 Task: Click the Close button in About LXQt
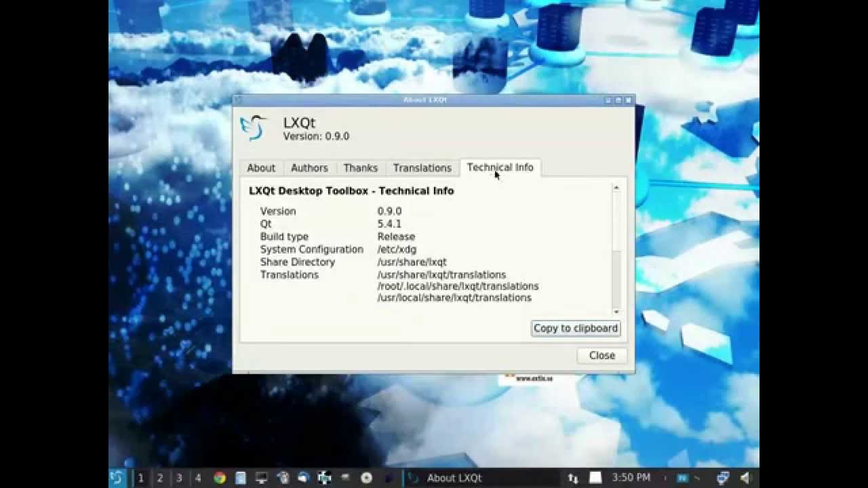(x=602, y=355)
